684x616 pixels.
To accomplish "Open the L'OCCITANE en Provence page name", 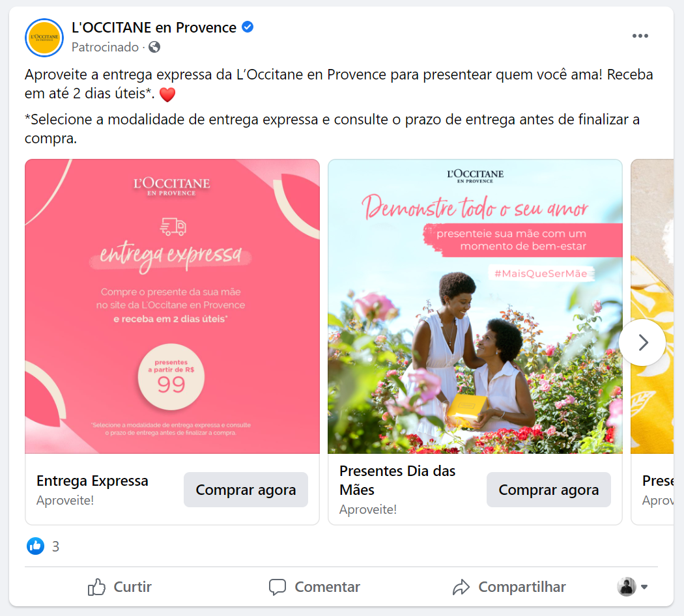I will tap(154, 27).
